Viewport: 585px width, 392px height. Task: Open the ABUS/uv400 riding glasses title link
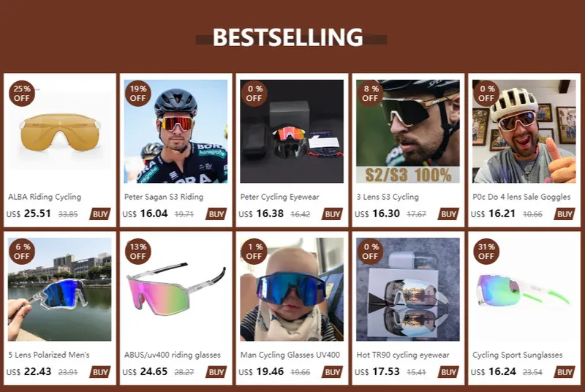[x=173, y=355]
